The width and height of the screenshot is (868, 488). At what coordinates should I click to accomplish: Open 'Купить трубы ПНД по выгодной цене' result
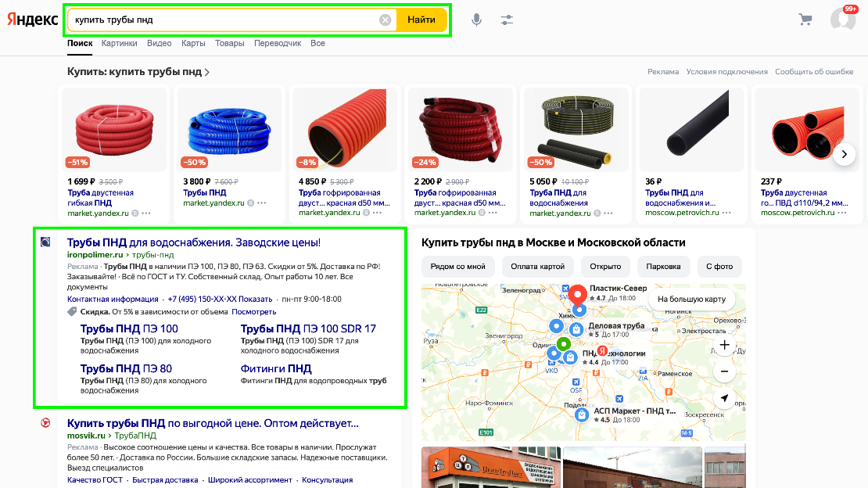tap(213, 424)
